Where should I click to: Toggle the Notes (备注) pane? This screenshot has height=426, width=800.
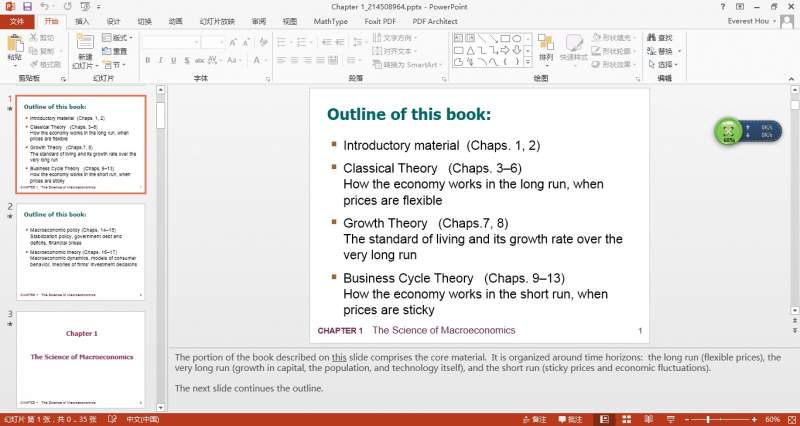click(535, 419)
